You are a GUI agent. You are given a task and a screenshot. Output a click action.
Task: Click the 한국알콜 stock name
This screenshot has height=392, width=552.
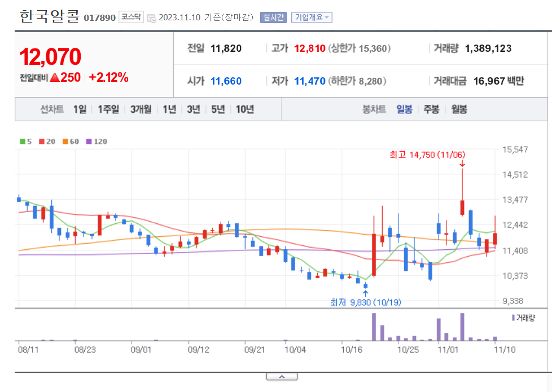click(x=50, y=16)
